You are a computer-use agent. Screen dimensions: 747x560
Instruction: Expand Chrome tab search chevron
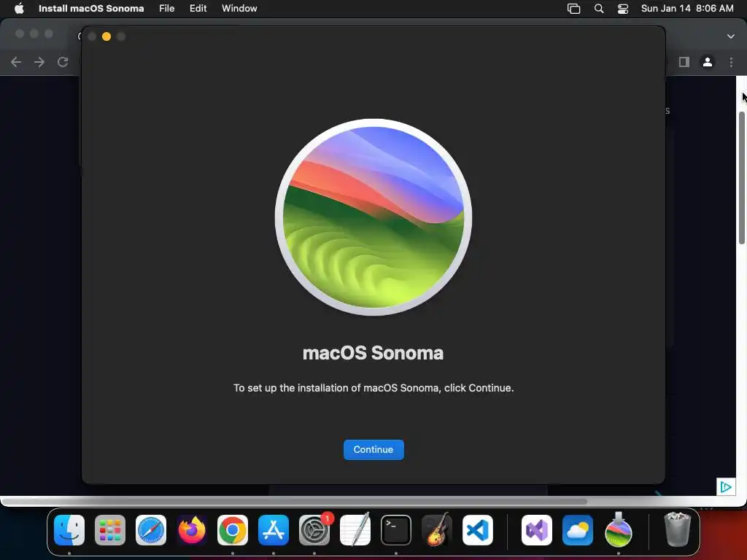pyautogui.click(x=731, y=36)
